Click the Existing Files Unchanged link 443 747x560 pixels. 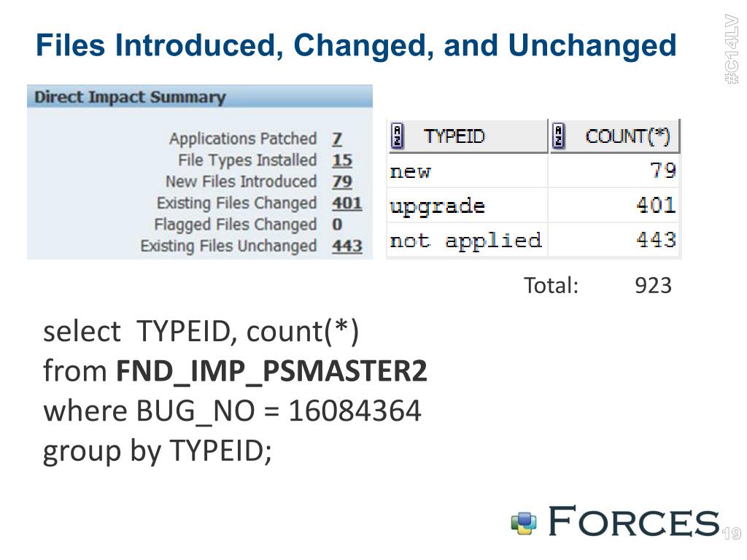point(347,246)
